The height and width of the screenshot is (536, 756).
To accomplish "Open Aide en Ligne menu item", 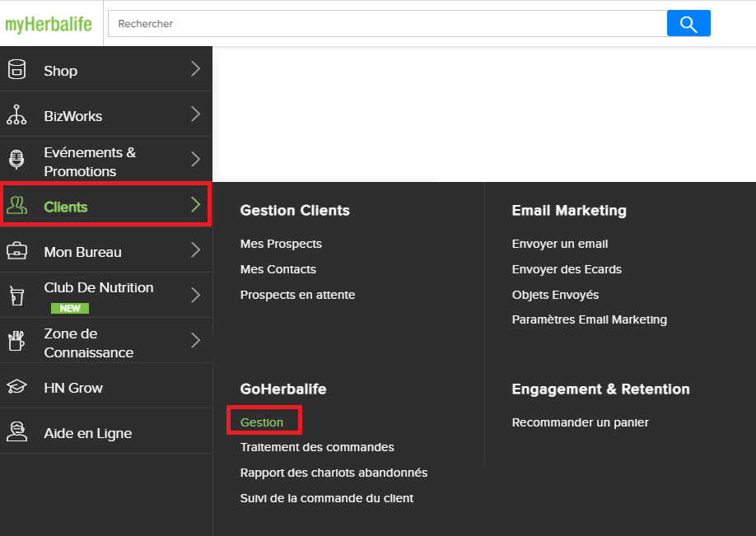I will 106,431.
